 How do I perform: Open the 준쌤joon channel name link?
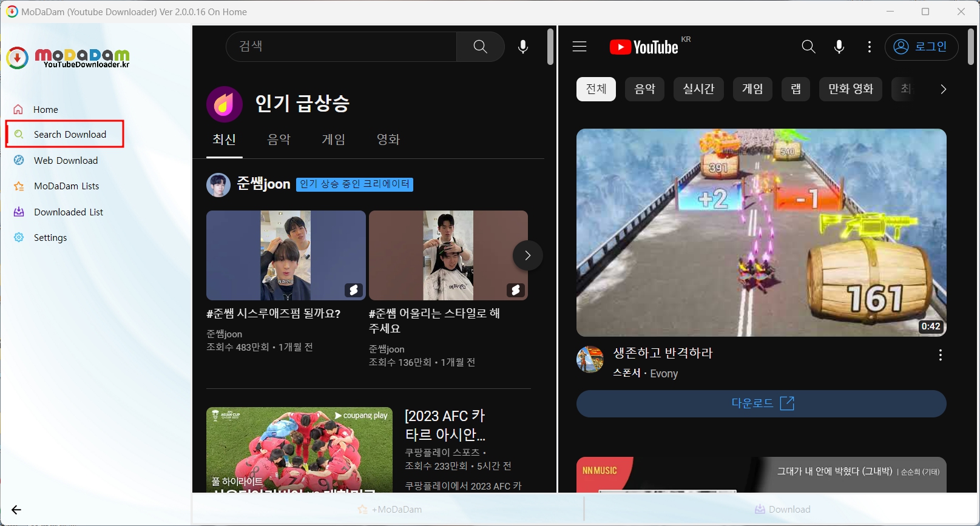pos(263,184)
